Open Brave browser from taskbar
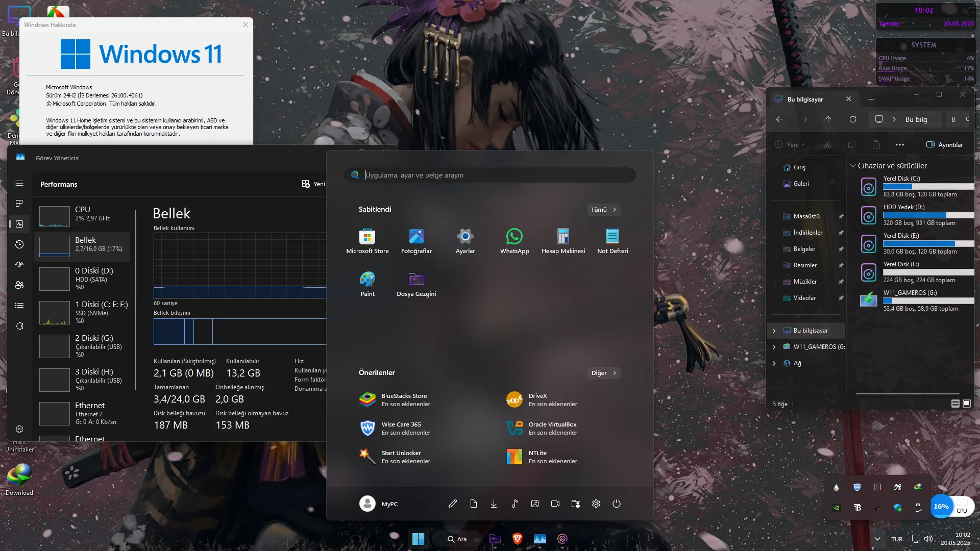980x551 pixels. coord(517,539)
